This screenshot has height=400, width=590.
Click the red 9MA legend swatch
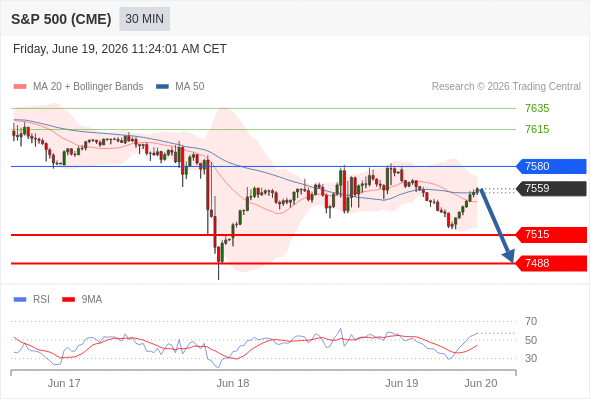point(68,300)
